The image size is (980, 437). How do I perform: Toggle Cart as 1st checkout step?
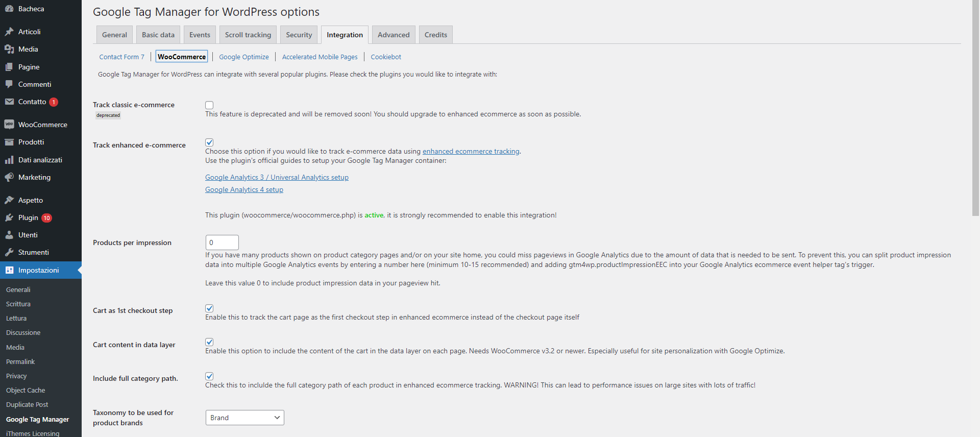[209, 308]
